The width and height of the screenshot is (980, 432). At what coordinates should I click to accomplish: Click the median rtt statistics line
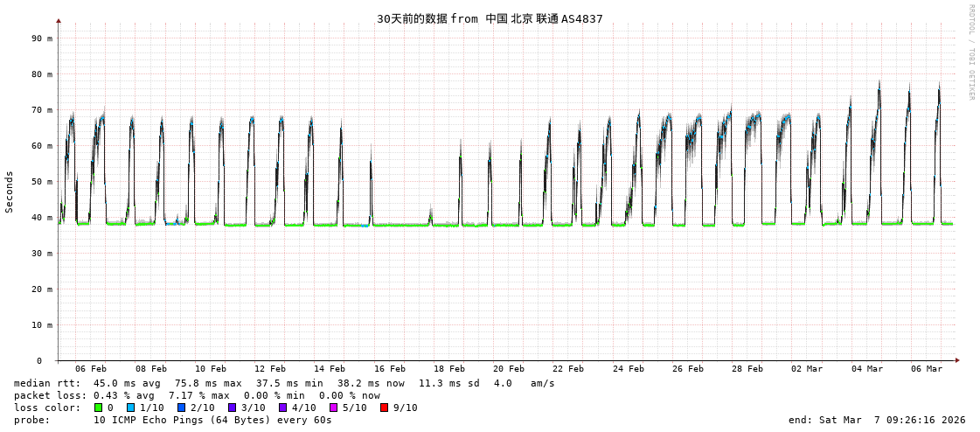click(x=284, y=383)
